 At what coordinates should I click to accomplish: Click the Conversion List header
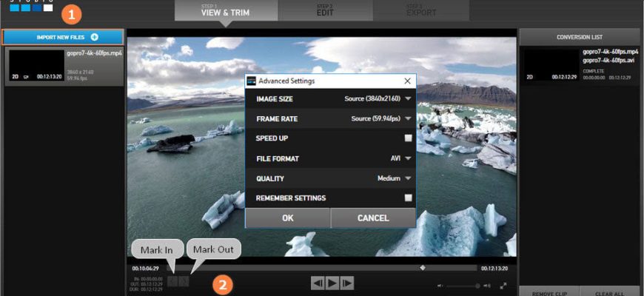pos(580,37)
